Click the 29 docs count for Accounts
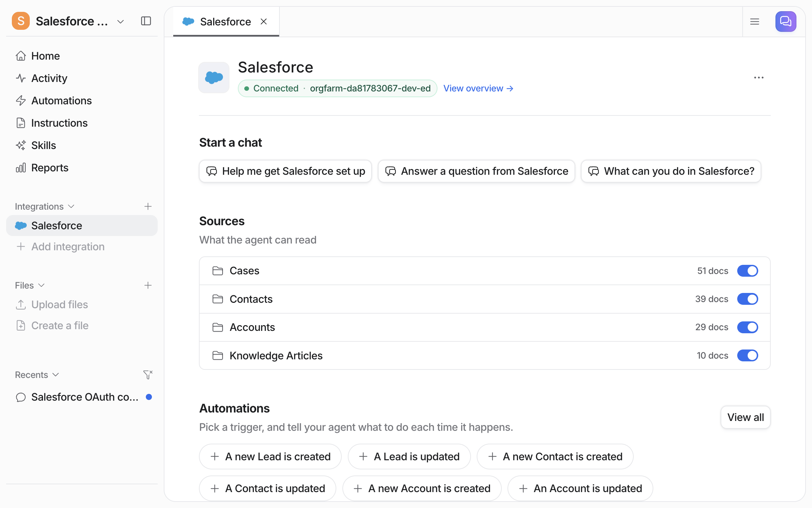Screen dimensions: 812x508 pos(712,327)
